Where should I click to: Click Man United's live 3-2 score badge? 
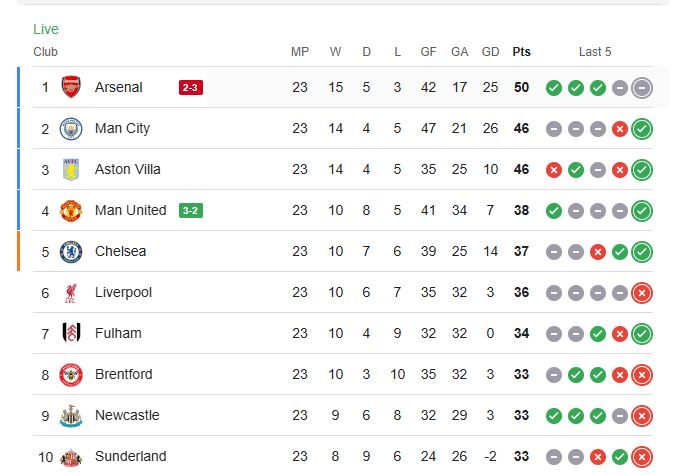190,210
